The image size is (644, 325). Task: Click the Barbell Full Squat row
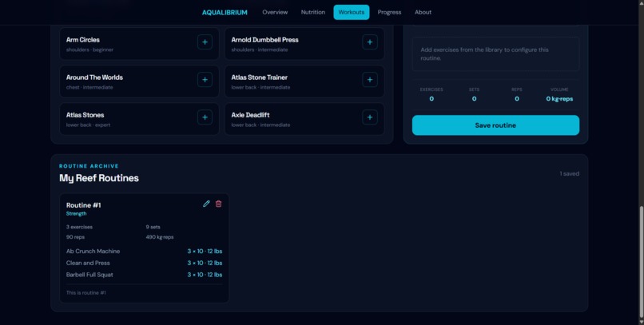pos(144,275)
